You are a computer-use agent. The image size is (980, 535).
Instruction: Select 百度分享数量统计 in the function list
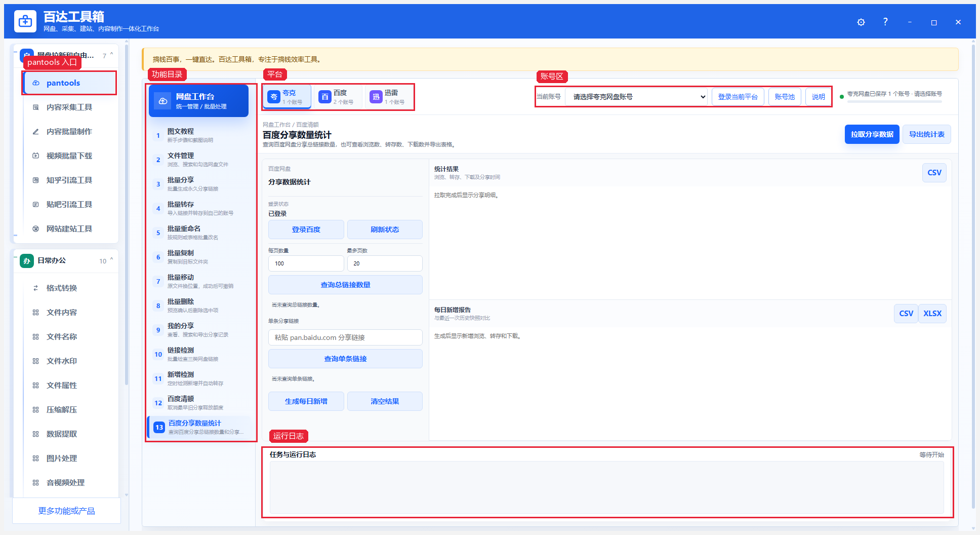coord(200,427)
